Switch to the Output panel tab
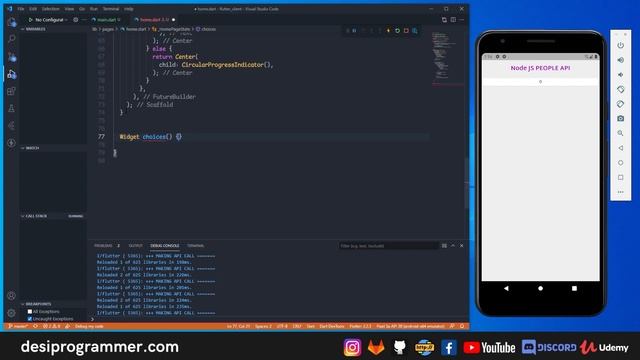 [135, 246]
